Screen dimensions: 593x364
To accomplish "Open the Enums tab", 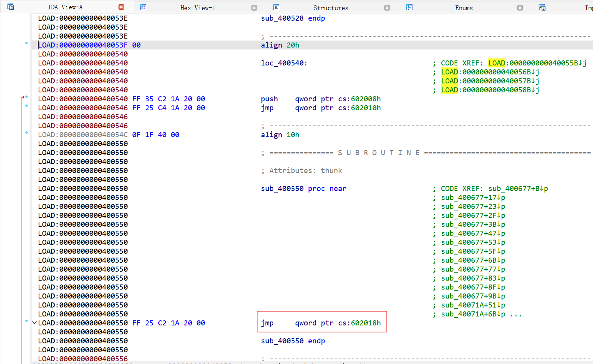I will (464, 8).
